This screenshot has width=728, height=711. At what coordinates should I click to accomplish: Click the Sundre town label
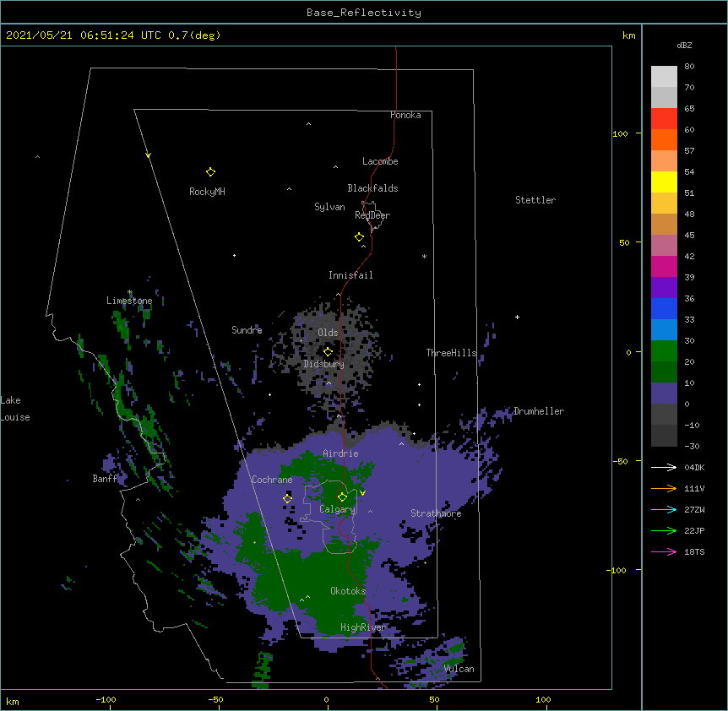coord(247,330)
